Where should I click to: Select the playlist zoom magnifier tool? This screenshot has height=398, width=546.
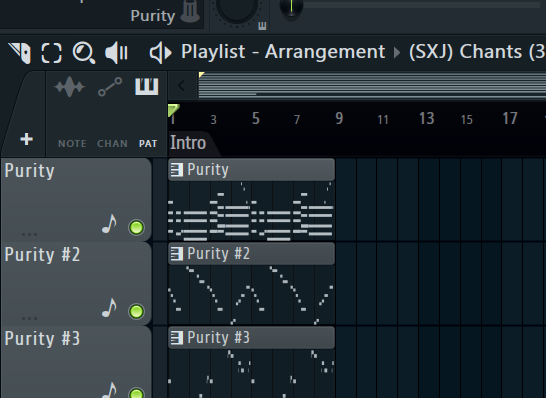click(x=84, y=53)
